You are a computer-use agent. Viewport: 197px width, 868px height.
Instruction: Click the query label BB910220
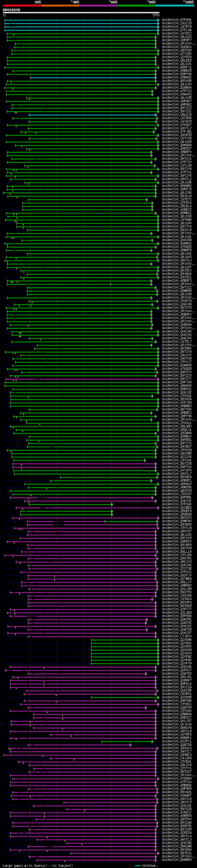coord(11,10)
